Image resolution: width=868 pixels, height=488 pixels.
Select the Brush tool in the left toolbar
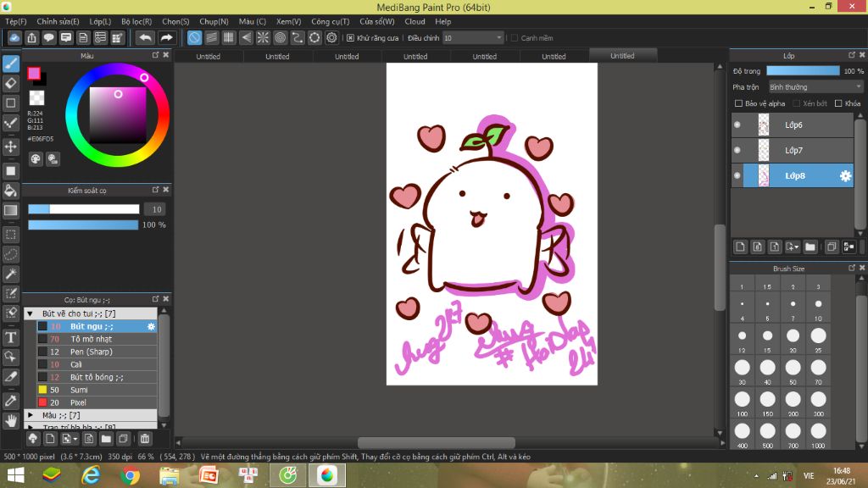(x=11, y=64)
